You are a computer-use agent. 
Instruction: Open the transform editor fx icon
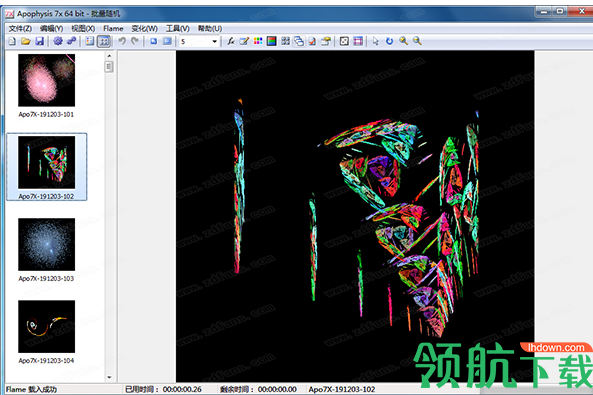click(x=231, y=41)
